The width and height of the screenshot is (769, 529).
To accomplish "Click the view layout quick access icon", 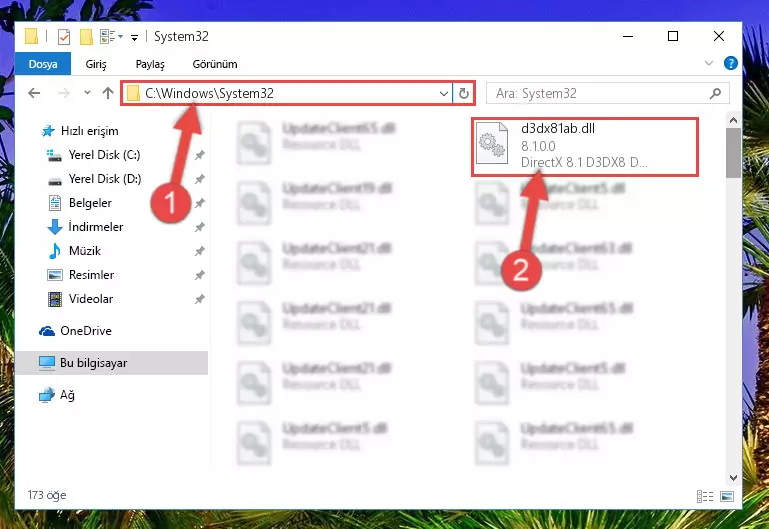I will (x=110, y=37).
